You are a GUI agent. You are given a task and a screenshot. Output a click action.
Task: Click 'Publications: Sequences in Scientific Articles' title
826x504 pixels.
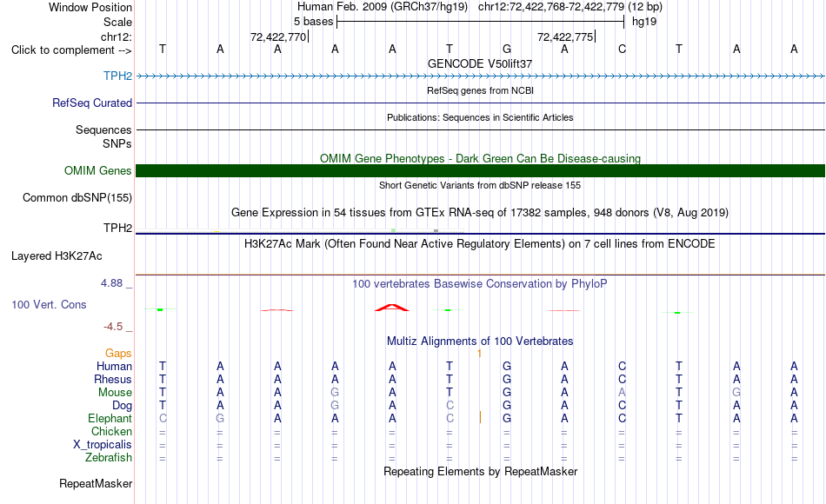pyautogui.click(x=480, y=117)
